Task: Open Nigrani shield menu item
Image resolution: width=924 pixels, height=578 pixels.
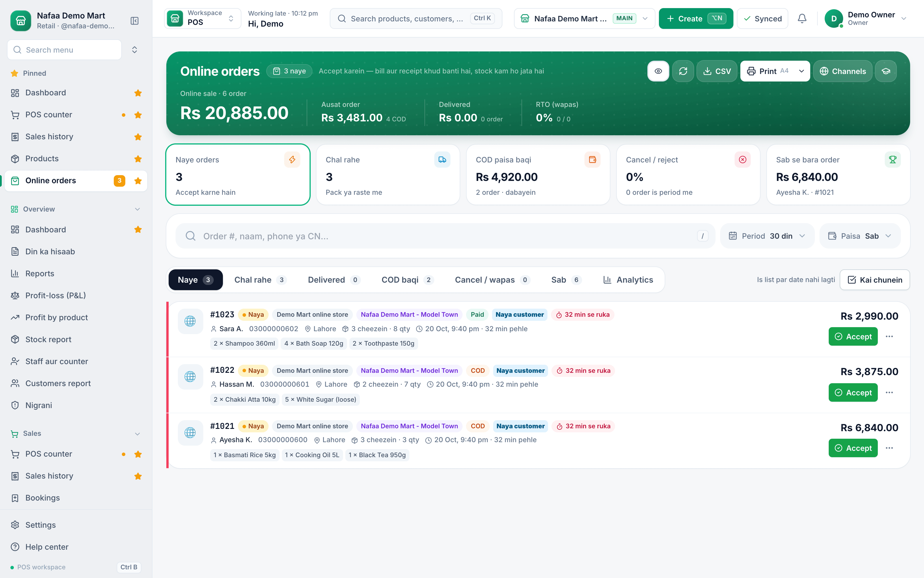Action: (76, 405)
